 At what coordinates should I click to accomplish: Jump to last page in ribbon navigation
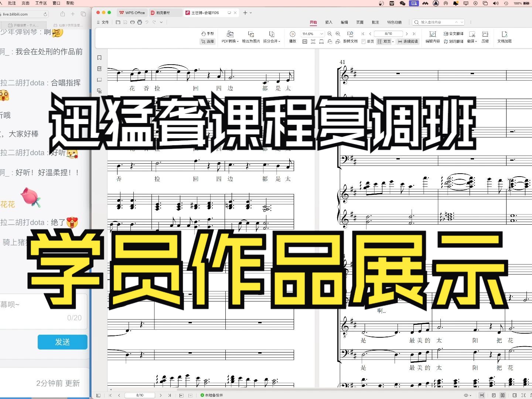(414, 34)
